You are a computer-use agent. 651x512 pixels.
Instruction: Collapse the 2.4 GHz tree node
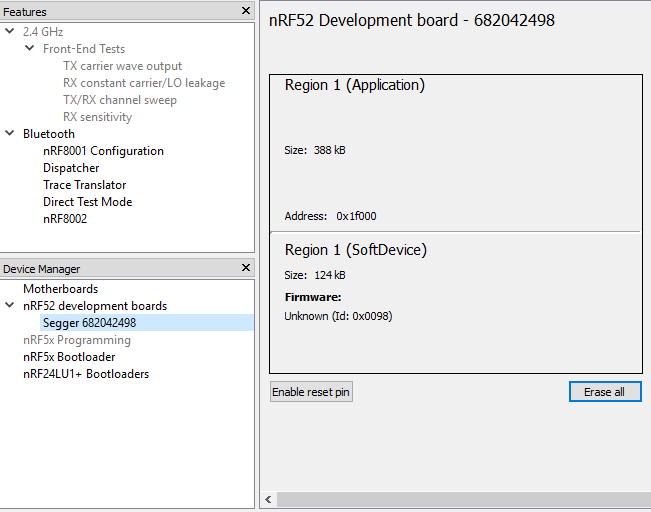tap(10, 31)
